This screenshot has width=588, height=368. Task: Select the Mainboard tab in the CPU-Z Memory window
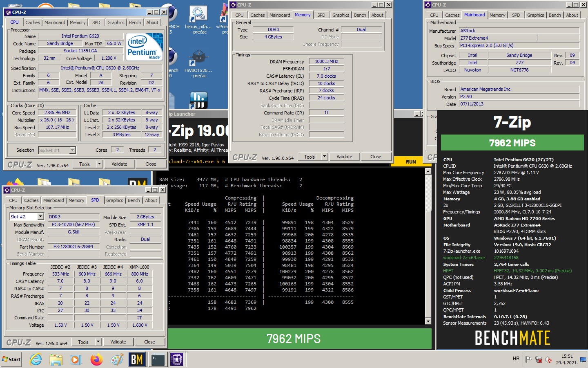(x=280, y=15)
